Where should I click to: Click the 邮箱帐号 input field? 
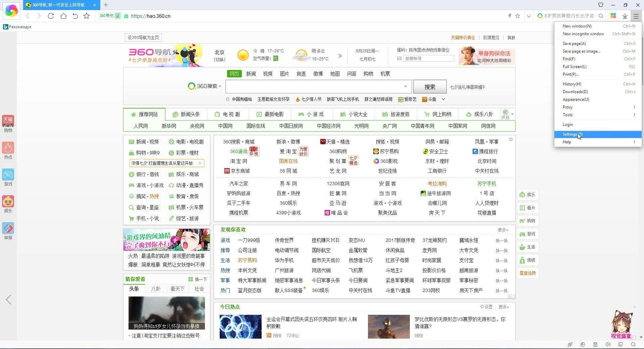428,58
